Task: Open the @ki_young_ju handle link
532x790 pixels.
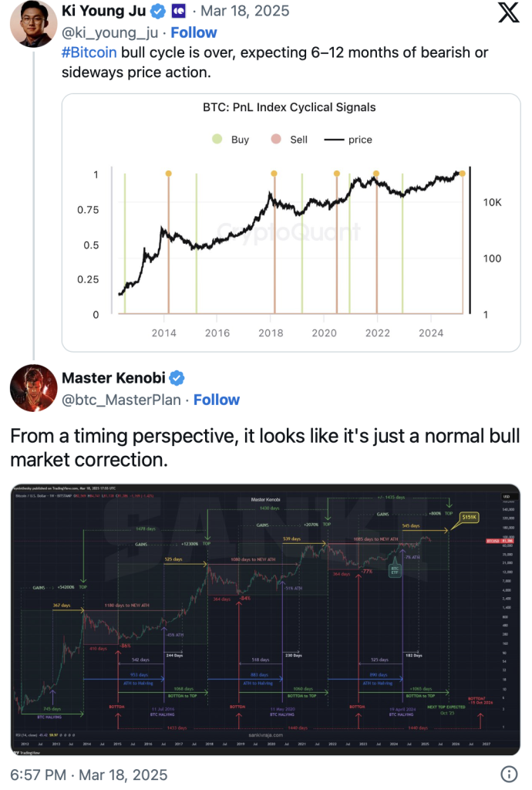Action: (x=109, y=32)
